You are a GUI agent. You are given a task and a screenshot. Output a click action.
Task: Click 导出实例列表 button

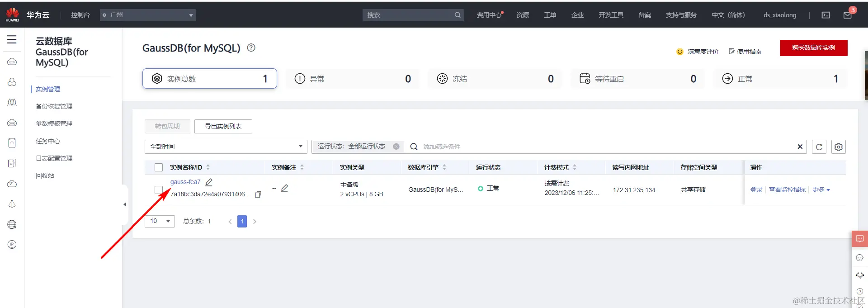click(x=223, y=126)
